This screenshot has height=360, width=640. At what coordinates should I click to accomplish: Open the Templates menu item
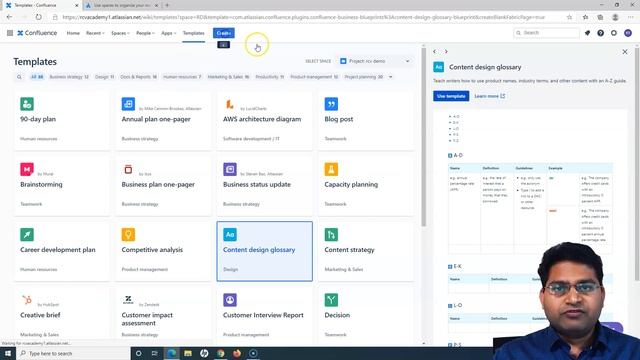coord(193,33)
